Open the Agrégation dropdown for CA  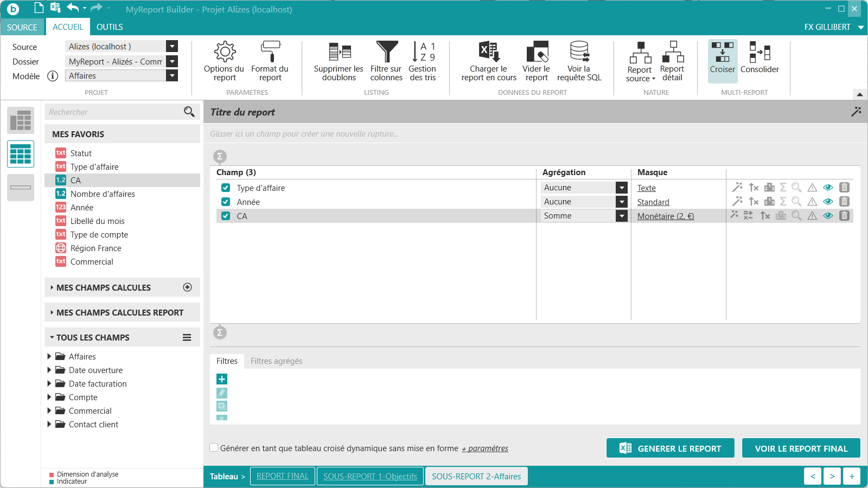click(x=622, y=216)
